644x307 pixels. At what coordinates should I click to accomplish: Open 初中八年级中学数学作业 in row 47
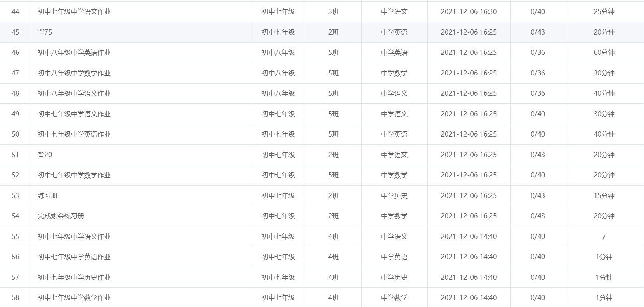pyautogui.click(x=74, y=73)
